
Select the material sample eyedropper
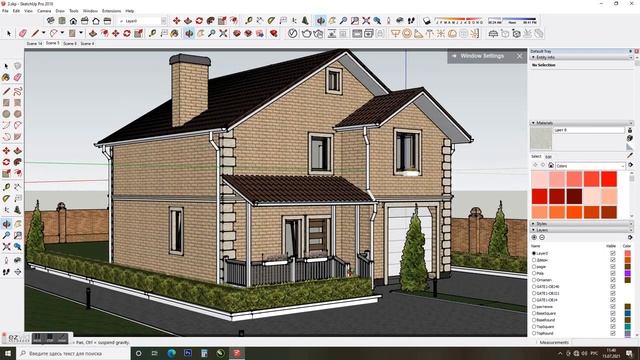[630, 156]
